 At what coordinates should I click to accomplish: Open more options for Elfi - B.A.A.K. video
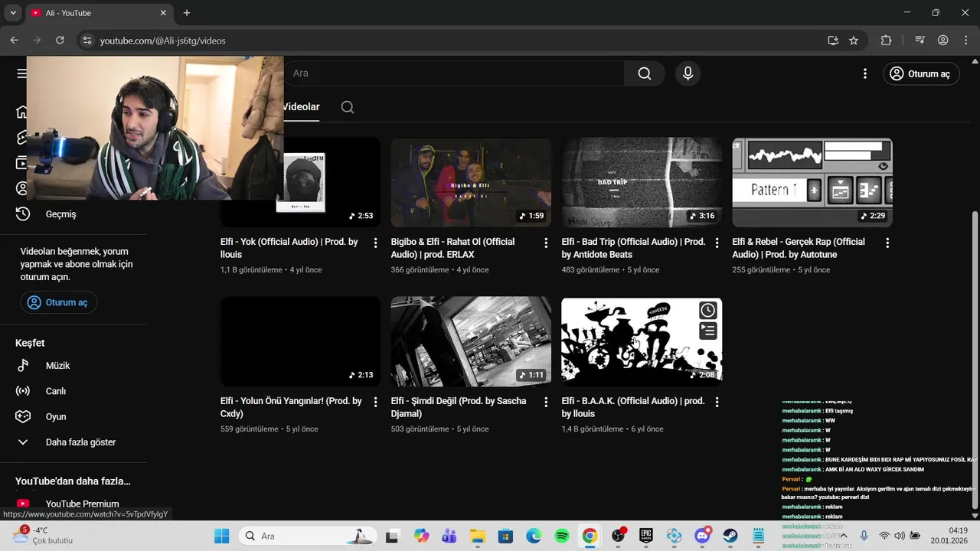[x=717, y=402]
